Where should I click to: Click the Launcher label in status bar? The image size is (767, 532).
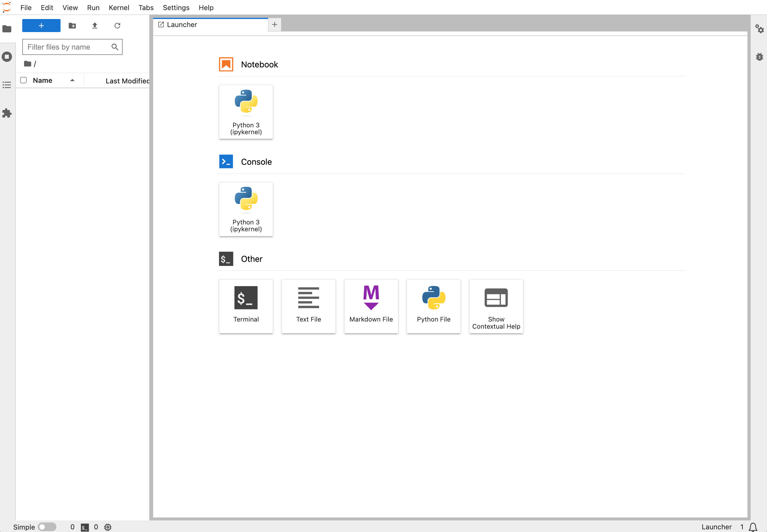(x=716, y=527)
